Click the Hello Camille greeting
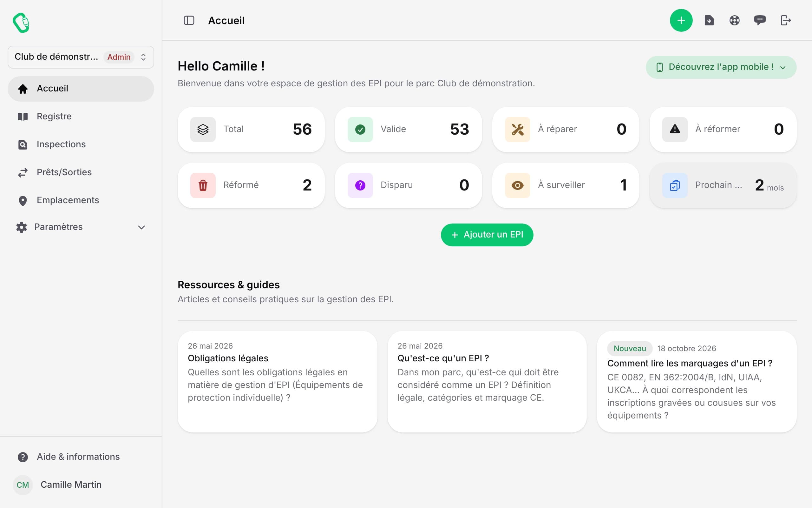This screenshot has height=508, width=812. 221,66
